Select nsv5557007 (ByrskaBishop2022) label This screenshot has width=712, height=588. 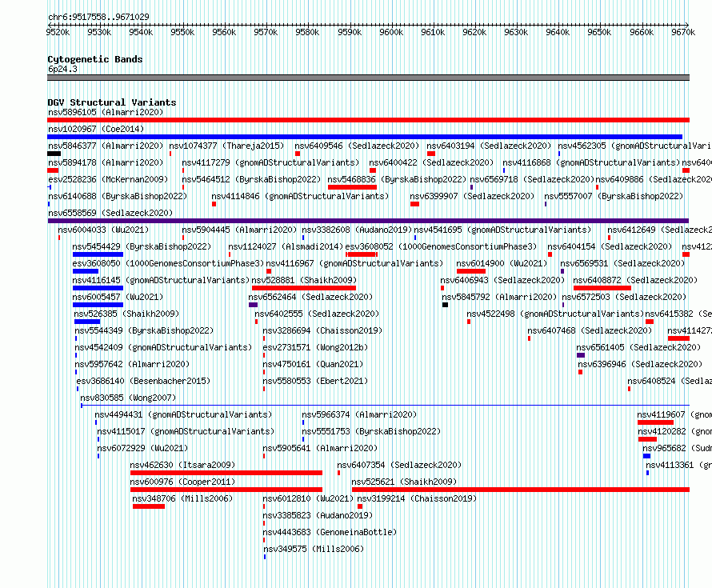coord(614,196)
